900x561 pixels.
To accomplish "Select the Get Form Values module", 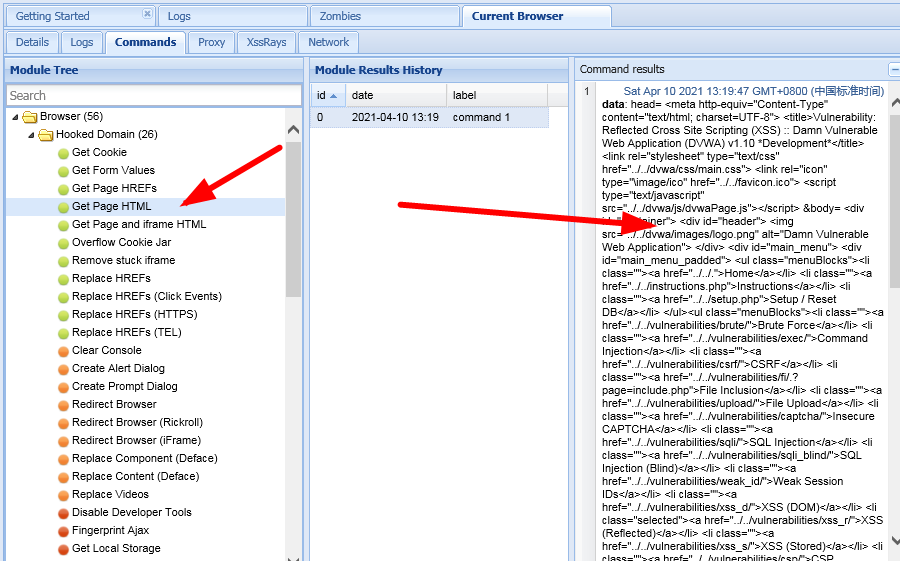I will point(113,170).
